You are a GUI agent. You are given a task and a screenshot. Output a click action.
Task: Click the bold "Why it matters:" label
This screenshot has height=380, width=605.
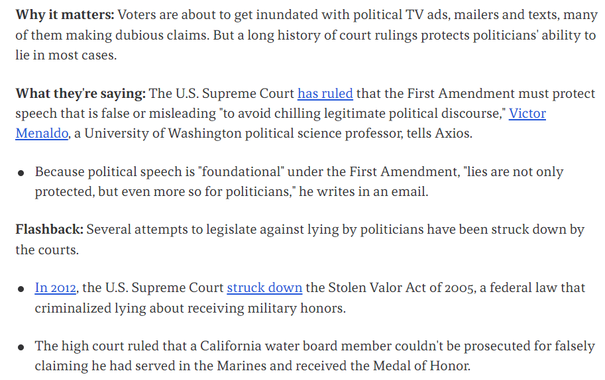(65, 15)
